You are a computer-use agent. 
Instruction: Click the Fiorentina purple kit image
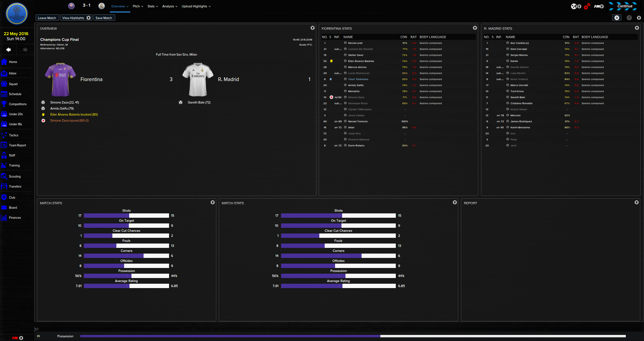[x=60, y=79]
